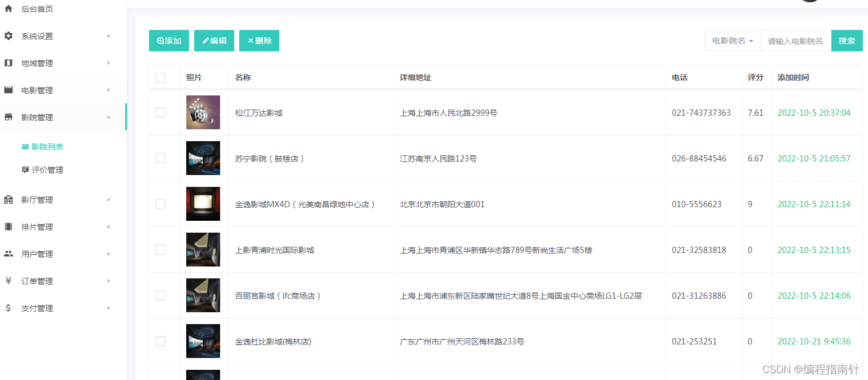Open the 苏宁影院（鼓楼店）photo thumbnail
868x380 pixels.
[x=203, y=158]
